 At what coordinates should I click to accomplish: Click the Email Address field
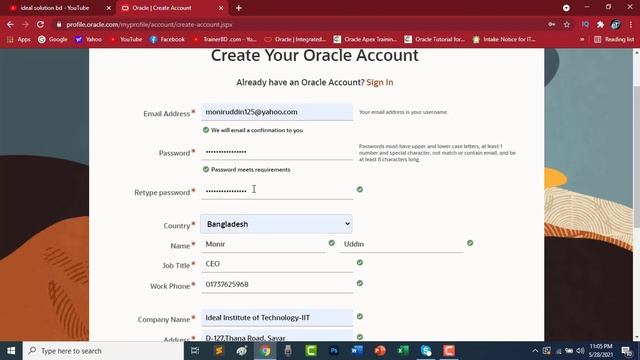click(277, 112)
